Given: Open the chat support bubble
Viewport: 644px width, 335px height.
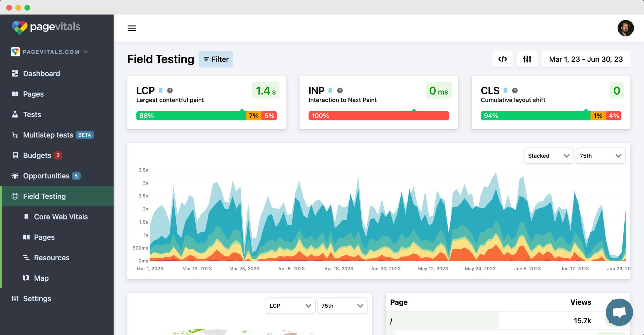Looking at the screenshot, I should [619, 312].
